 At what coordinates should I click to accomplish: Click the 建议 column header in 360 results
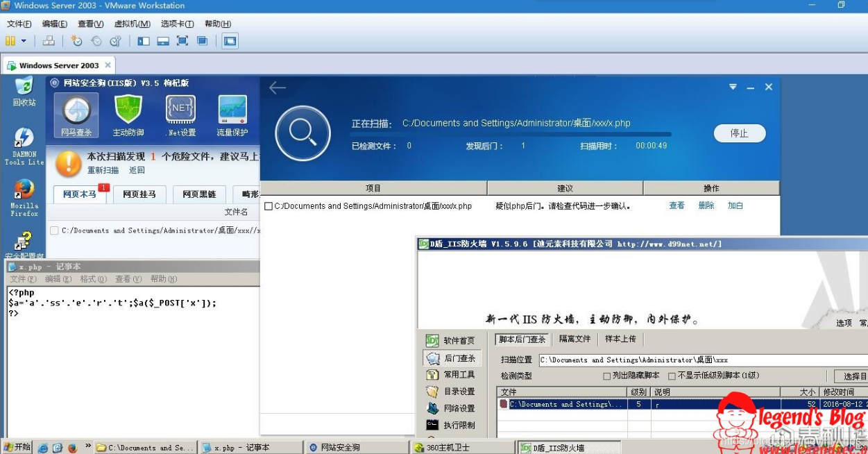(565, 188)
